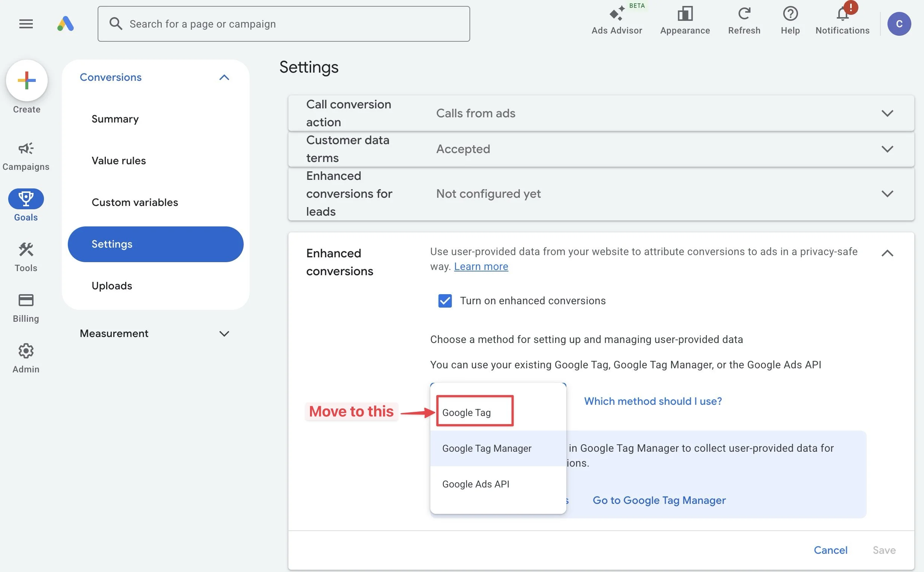
Task: Select Google Tag Manager as the method
Action: click(487, 448)
